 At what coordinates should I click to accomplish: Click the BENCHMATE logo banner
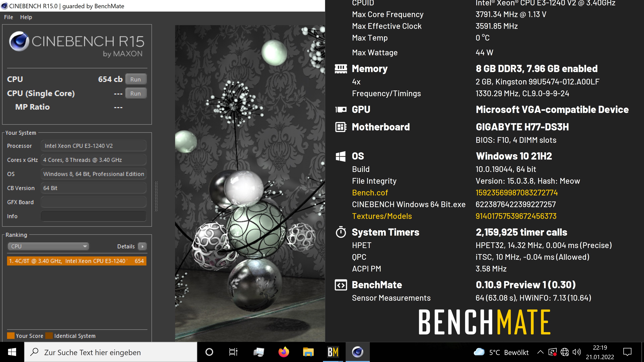[x=485, y=322]
